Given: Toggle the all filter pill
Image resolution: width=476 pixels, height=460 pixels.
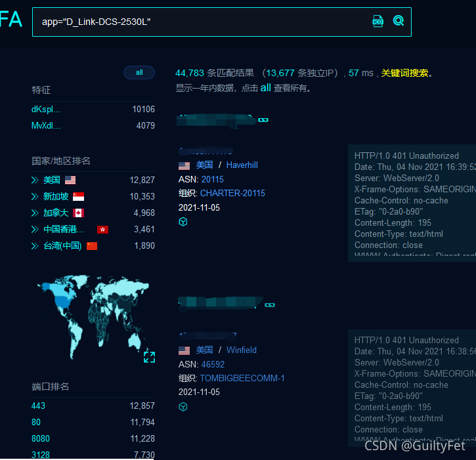Looking at the screenshot, I should (139, 73).
